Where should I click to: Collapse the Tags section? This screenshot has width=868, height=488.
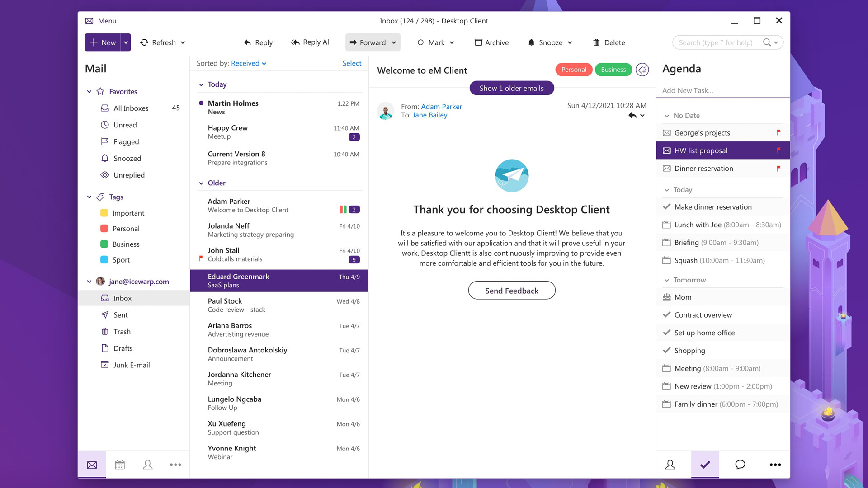pos(89,197)
